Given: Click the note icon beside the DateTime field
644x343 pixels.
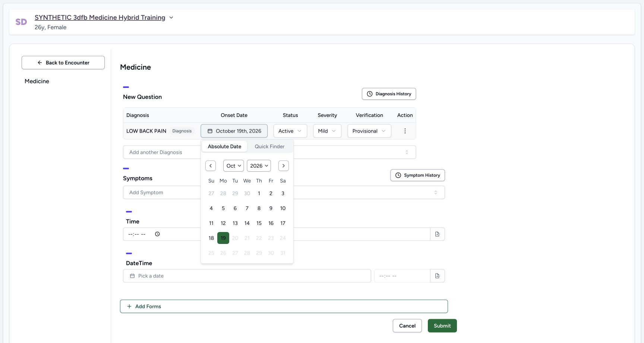Looking at the screenshot, I should [438, 276].
